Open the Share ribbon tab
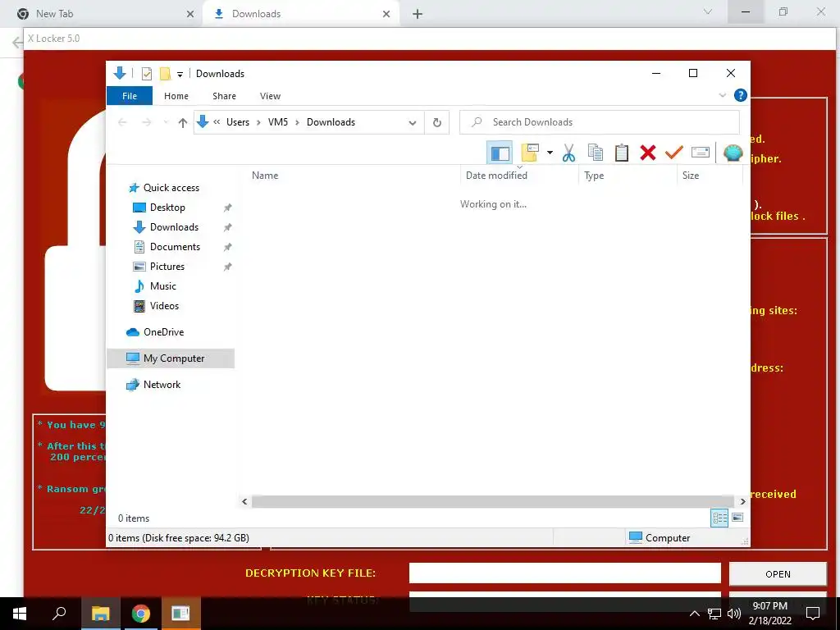 [224, 96]
